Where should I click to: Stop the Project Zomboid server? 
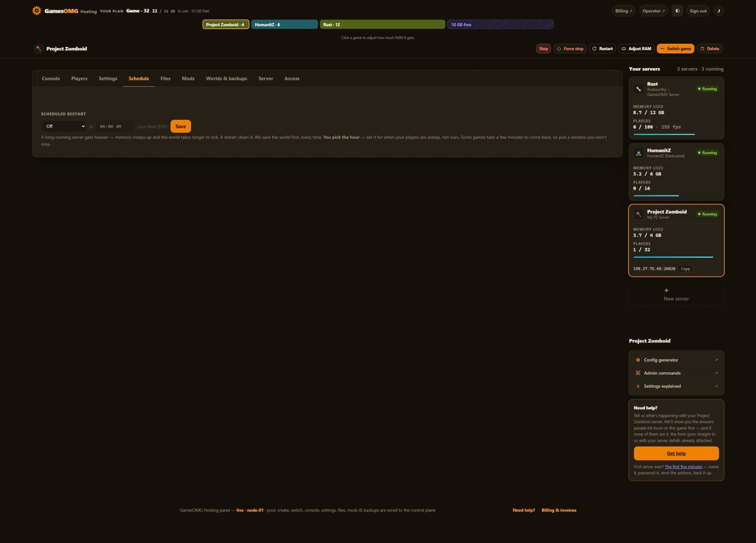543,48
